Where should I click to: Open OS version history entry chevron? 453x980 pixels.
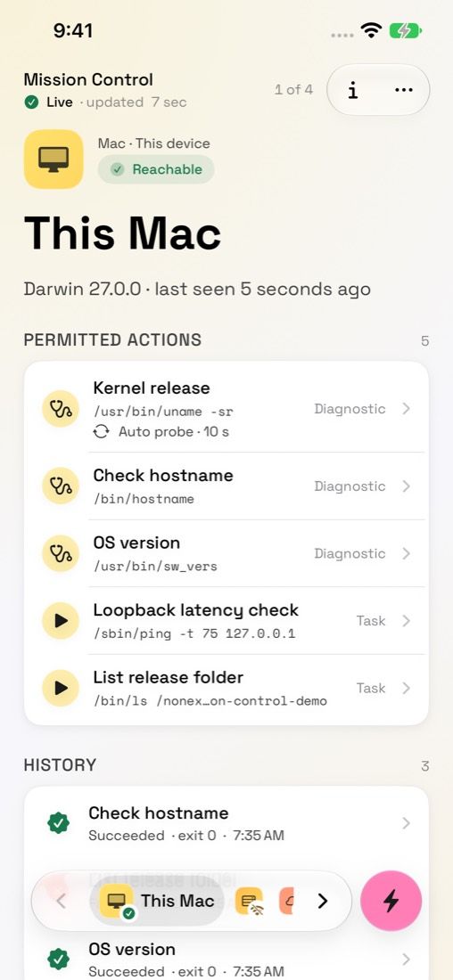click(406, 959)
